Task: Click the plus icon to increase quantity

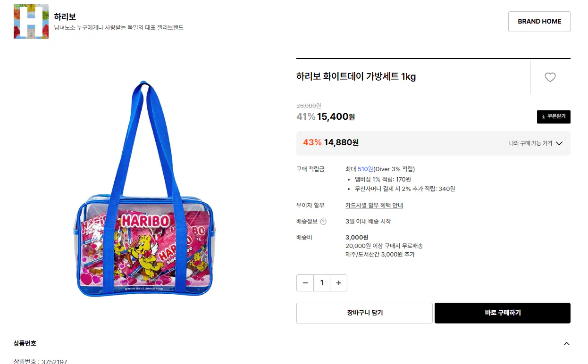Action: [x=338, y=283]
